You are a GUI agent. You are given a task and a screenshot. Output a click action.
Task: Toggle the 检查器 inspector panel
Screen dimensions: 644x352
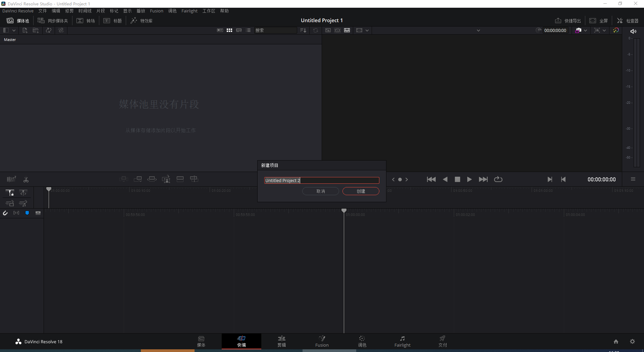[x=628, y=20]
